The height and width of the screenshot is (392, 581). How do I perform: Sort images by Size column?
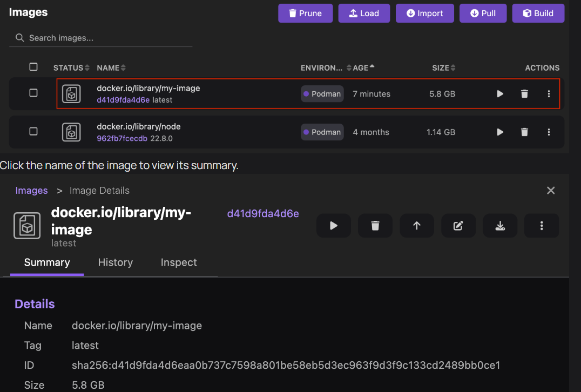pos(443,68)
